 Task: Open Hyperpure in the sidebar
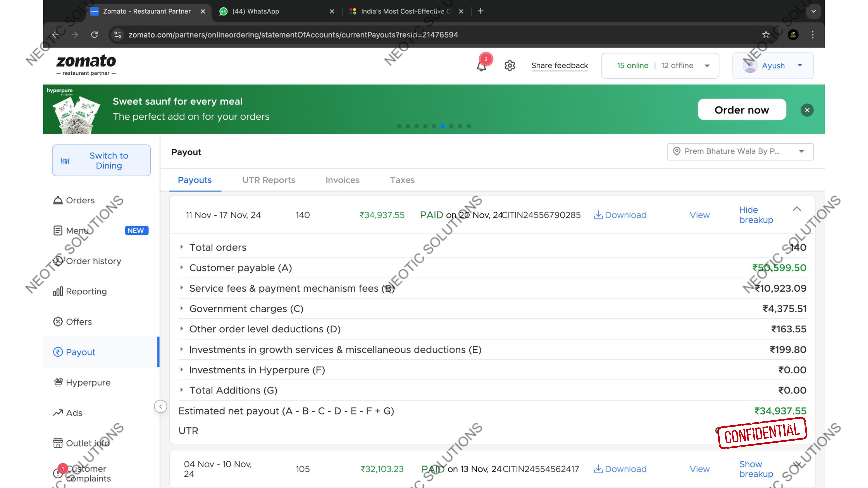pos(82,382)
